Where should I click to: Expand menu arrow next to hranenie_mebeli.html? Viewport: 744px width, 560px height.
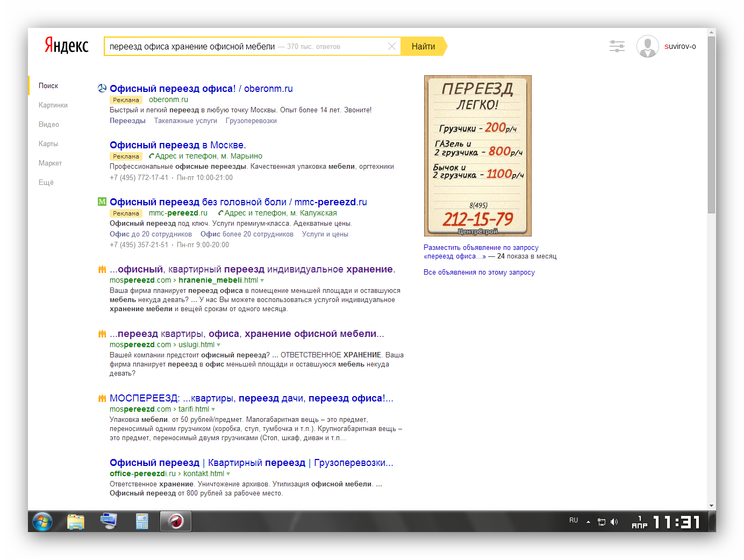[262, 281]
